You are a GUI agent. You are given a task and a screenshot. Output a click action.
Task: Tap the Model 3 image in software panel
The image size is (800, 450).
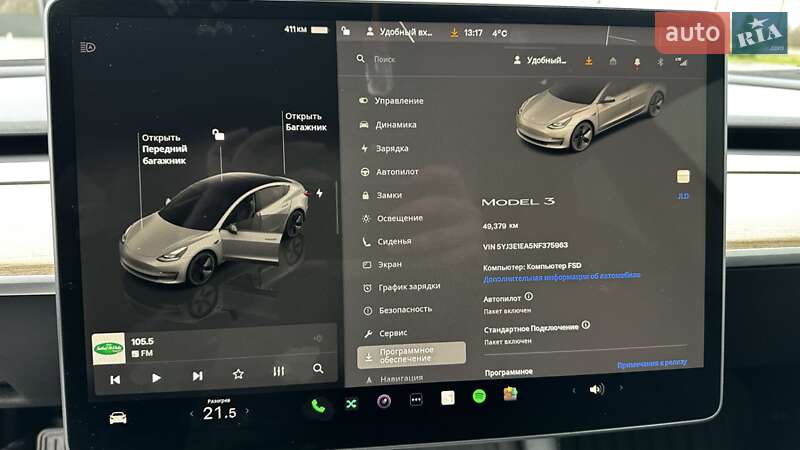(590, 116)
